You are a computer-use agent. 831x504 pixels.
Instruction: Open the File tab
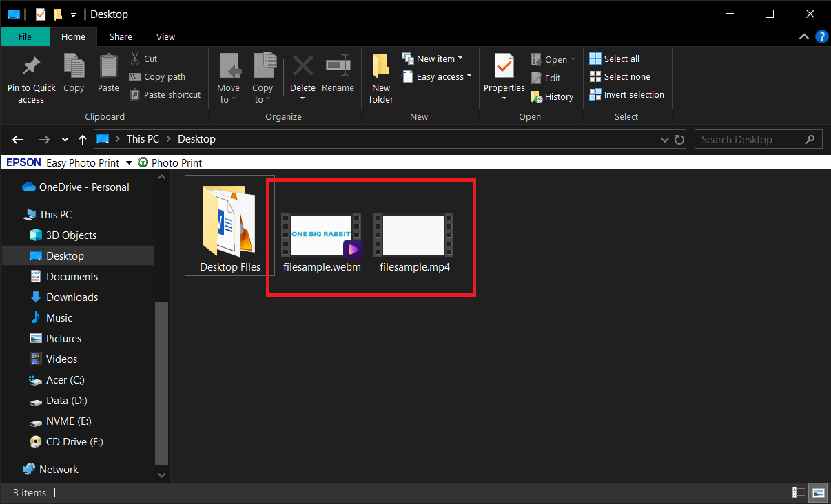25,36
